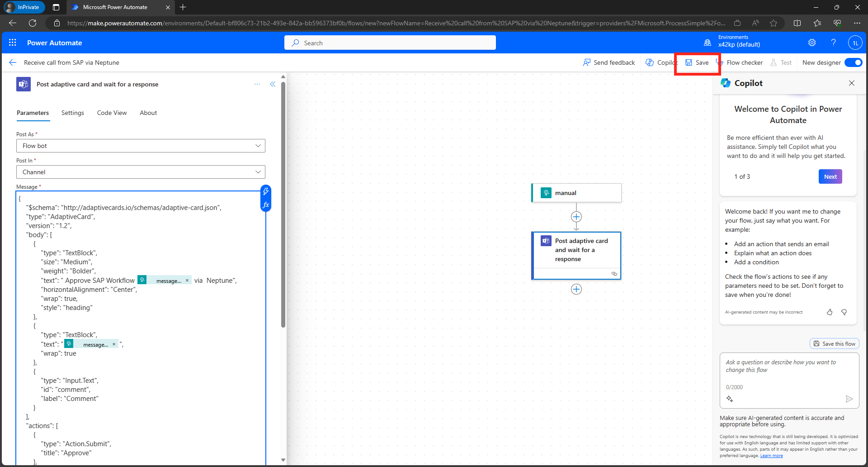
Task: Add page to browser favorites star
Action: (x=774, y=23)
